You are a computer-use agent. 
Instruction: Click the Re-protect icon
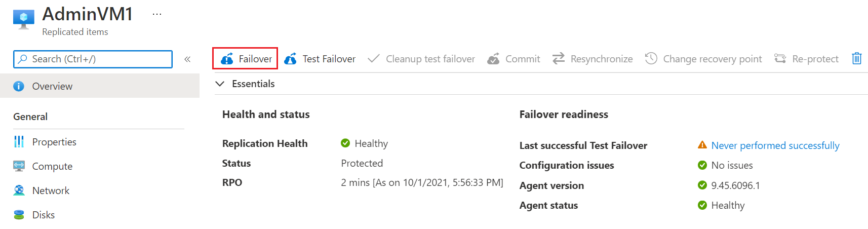point(780,59)
